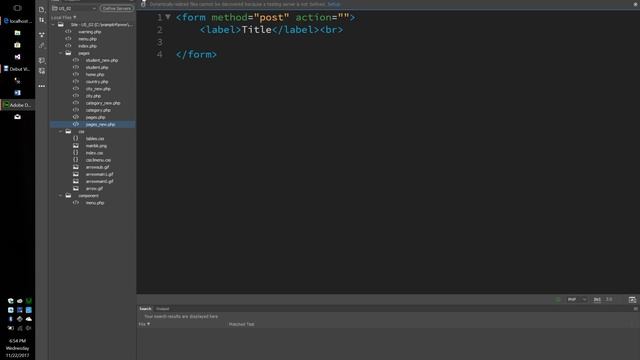The height and width of the screenshot is (360, 640).
Task: Click the 3:8 cursor position in status bar
Action: (x=609, y=300)
